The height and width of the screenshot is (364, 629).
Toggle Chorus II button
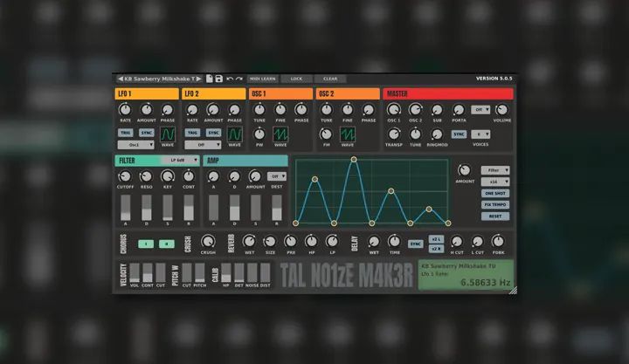coord(167,244)
